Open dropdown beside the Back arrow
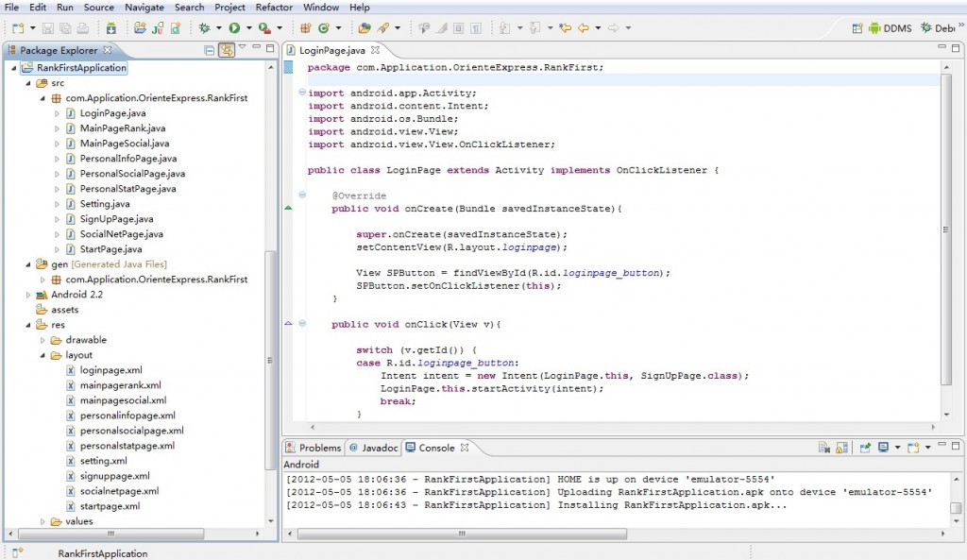Screen dimensions: 967x560 [x=598, y=28]
